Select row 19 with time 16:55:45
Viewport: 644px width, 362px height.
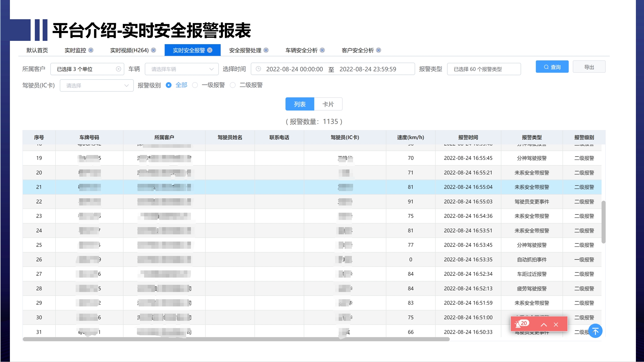coord(312,158)
